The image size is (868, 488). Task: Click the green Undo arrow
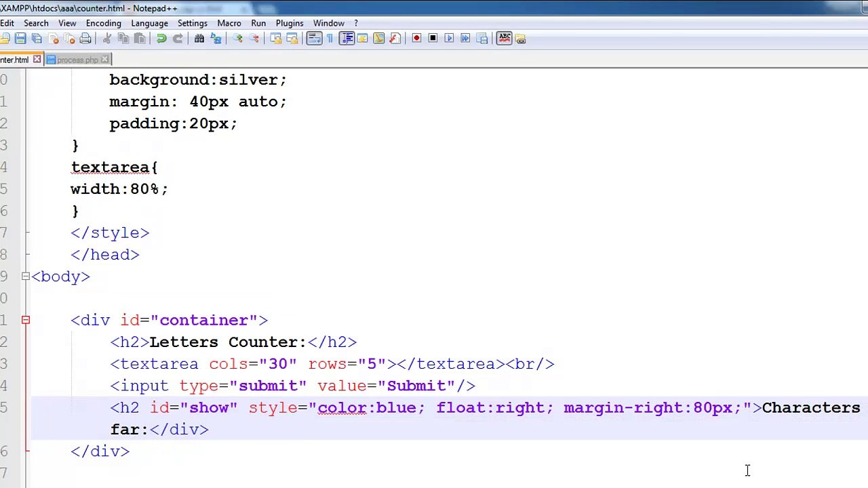tap(161, 39)
